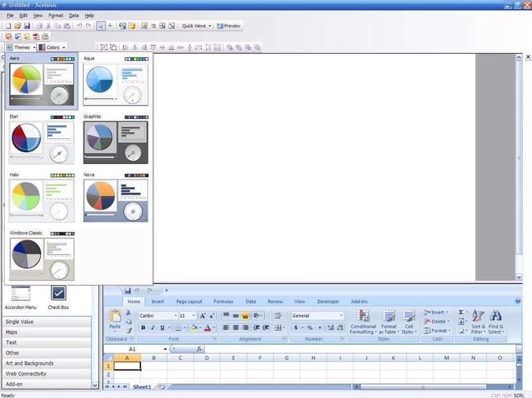Toggle Underline formatting
The height and width of the screenshot is (398, 532).
162,328
